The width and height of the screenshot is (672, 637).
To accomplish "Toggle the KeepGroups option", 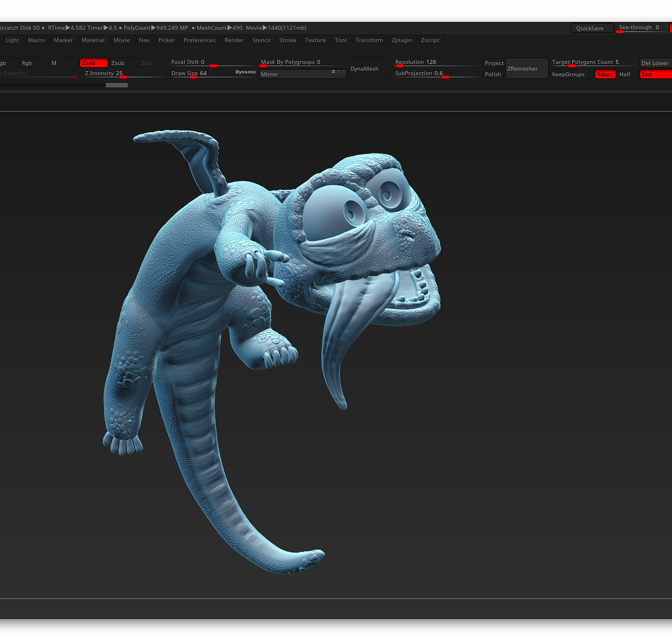I will pyautogui.click(x=571, y=75).
